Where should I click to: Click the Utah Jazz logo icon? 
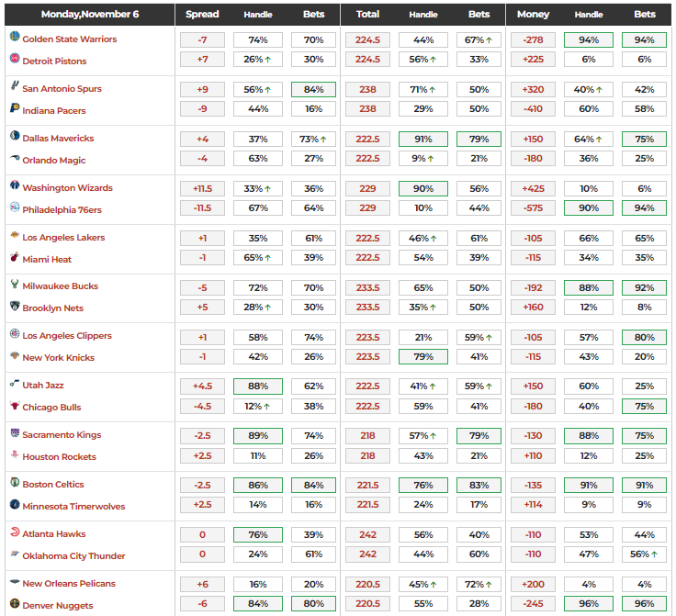point(15,383)
